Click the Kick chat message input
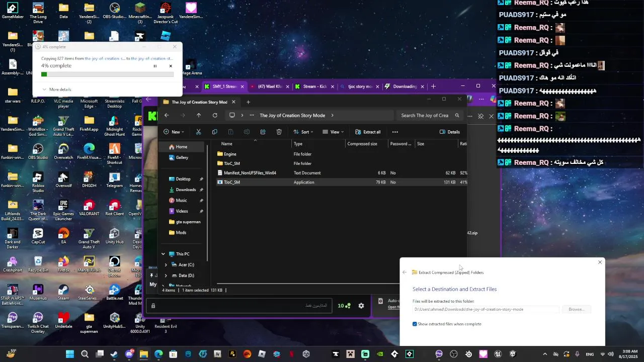Image resolution: width=644 pixels, height=362 pixels. [239, 306]
